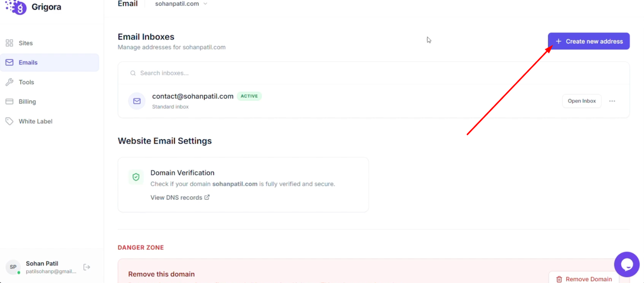Click the Remove Domain button

[x=583, y=278]
